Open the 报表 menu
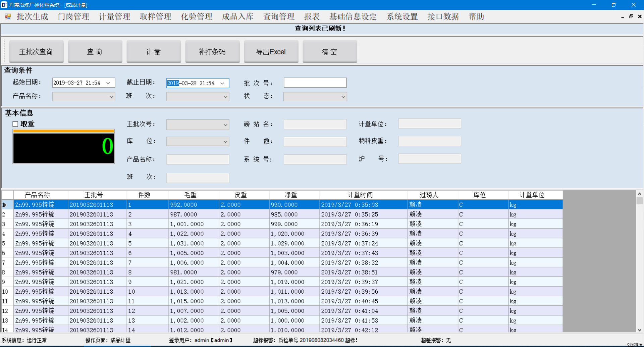This screenshot has width=644, height=347. 312,16
